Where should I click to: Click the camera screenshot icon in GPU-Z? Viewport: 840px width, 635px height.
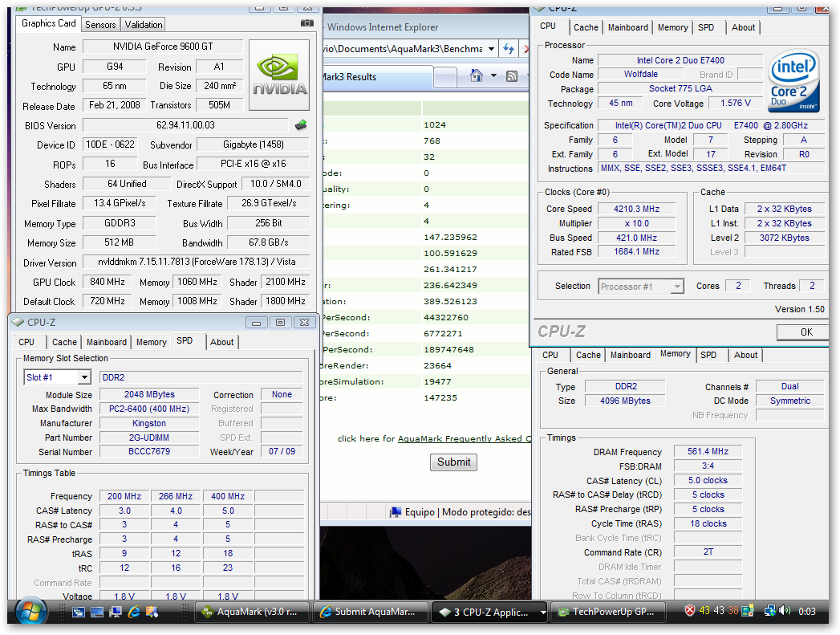tap(307, 23)
